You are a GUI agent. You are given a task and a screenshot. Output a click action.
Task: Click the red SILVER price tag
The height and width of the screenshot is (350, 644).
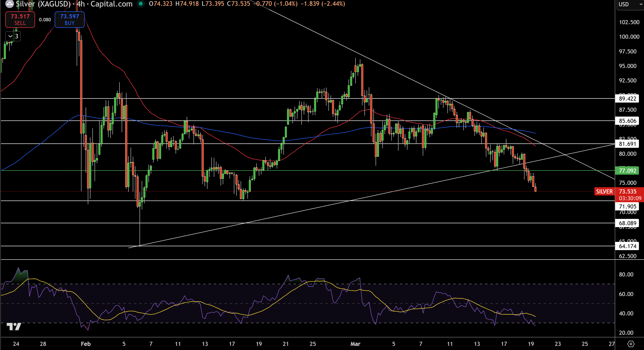604,192
